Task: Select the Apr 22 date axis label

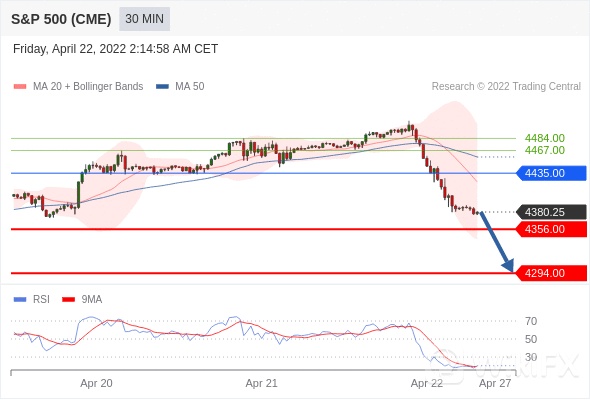Action: pyautogui.click(x=427, y=383)
